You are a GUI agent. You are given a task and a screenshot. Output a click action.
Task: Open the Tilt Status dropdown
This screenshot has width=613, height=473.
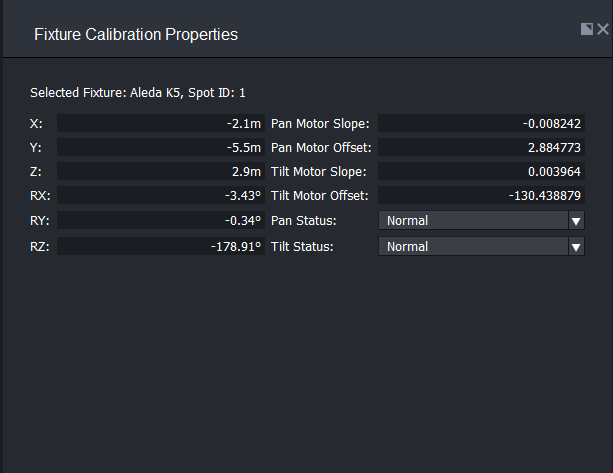[472, 247]
